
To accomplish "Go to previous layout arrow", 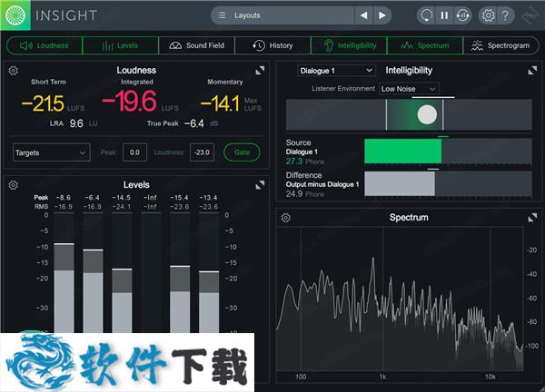I will coord(363,15).
